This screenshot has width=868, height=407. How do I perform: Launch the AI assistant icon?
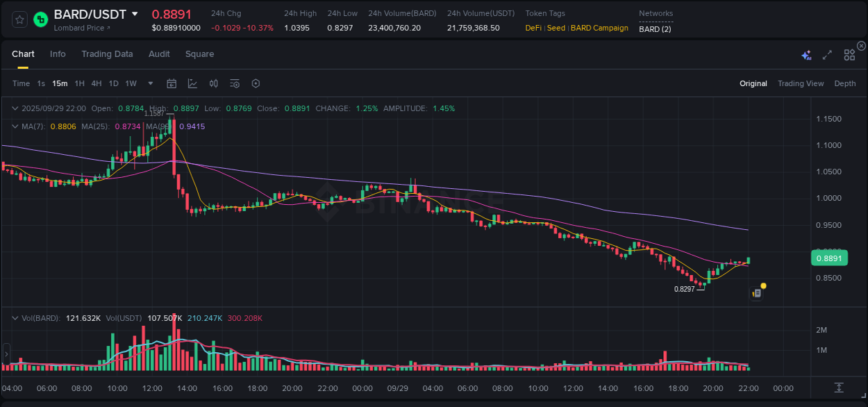pyautogui.click(x=806, y=53)
